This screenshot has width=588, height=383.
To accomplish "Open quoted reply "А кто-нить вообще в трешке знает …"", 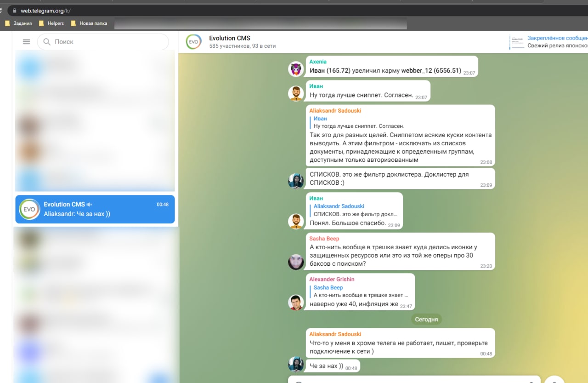I will [x=360, y=292].
